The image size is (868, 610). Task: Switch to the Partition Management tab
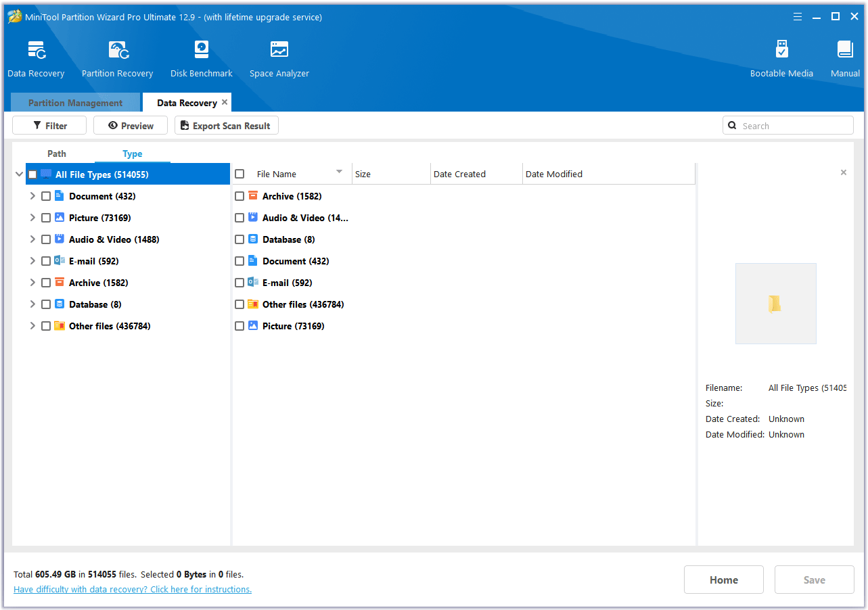pyautogui.click(x=75, y=103)
